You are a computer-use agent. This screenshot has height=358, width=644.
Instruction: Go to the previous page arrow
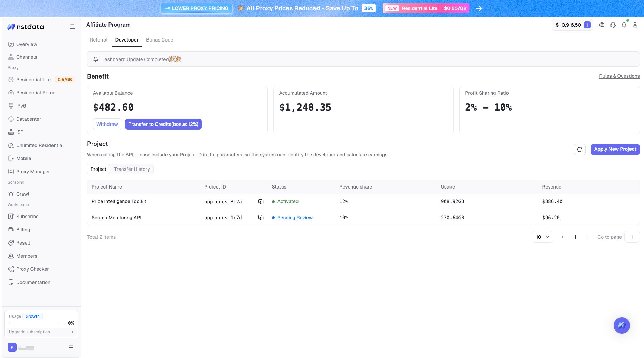coord(562,237)
